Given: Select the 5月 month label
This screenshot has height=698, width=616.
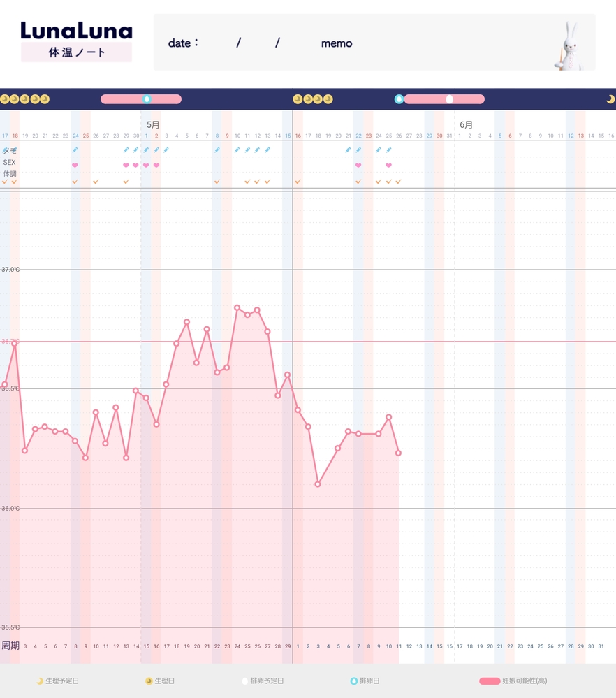Looking at the screenshot, I should [x=153, y=124].
